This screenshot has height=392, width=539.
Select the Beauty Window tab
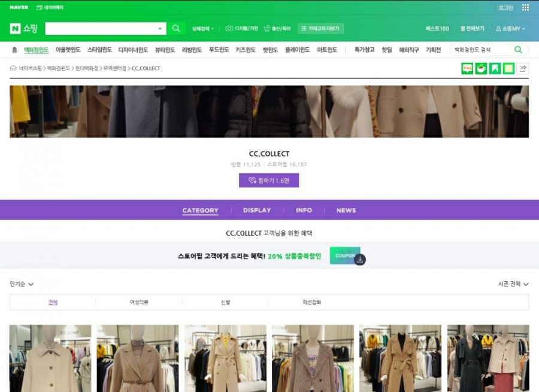pos(165,50)
